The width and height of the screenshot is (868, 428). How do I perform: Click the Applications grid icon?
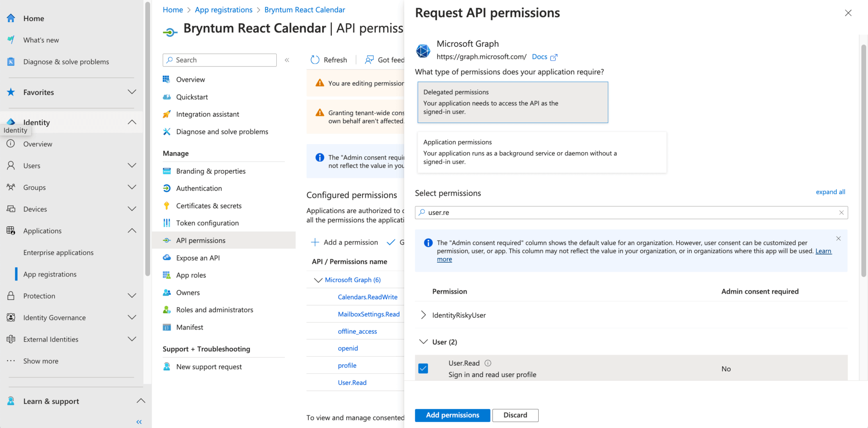click(x=11, y=231)
